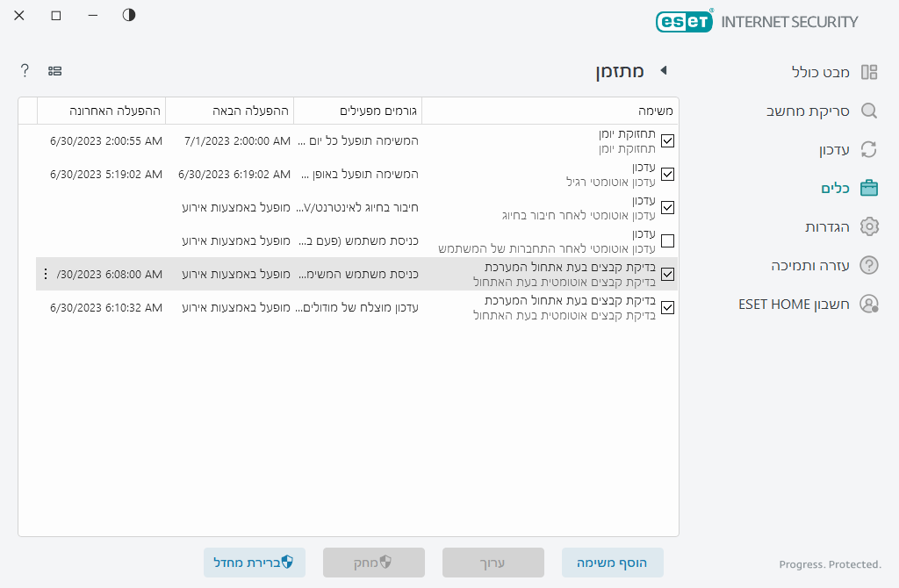Toggle the contrast mode icon in the titlebar
Screen dimensions: 899x588
point(128,15)
